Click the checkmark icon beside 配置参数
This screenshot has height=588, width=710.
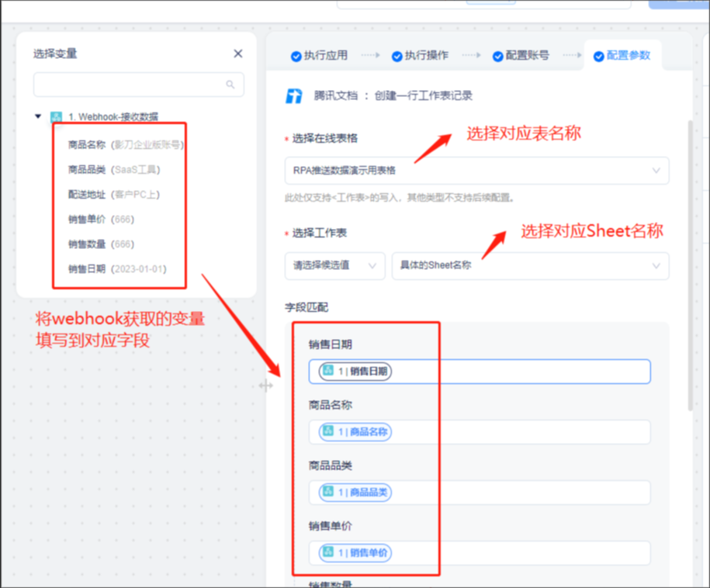598,56
